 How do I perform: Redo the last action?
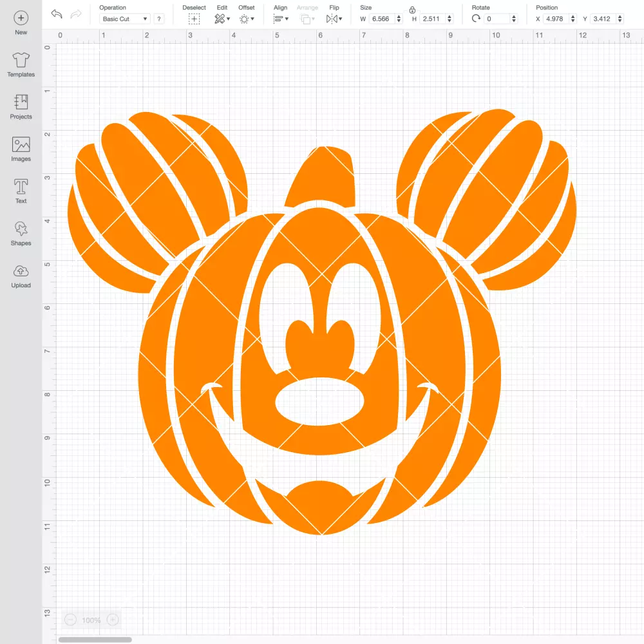click(x=76, y=14)
